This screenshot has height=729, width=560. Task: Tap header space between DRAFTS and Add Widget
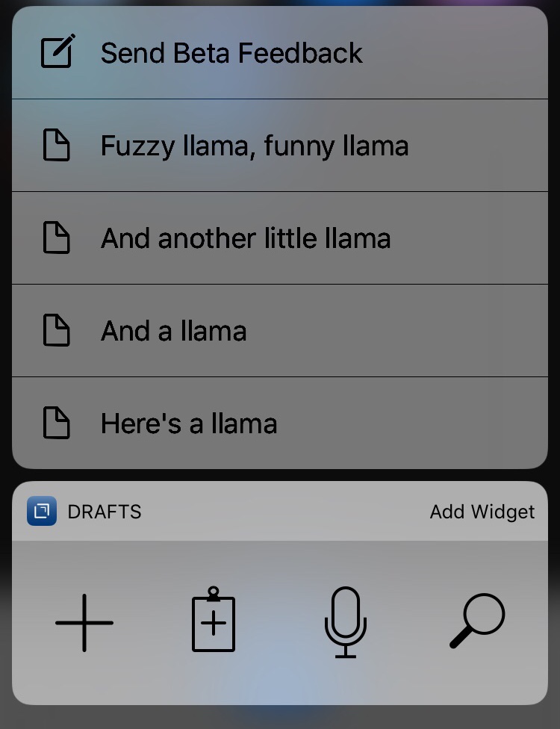284,512
